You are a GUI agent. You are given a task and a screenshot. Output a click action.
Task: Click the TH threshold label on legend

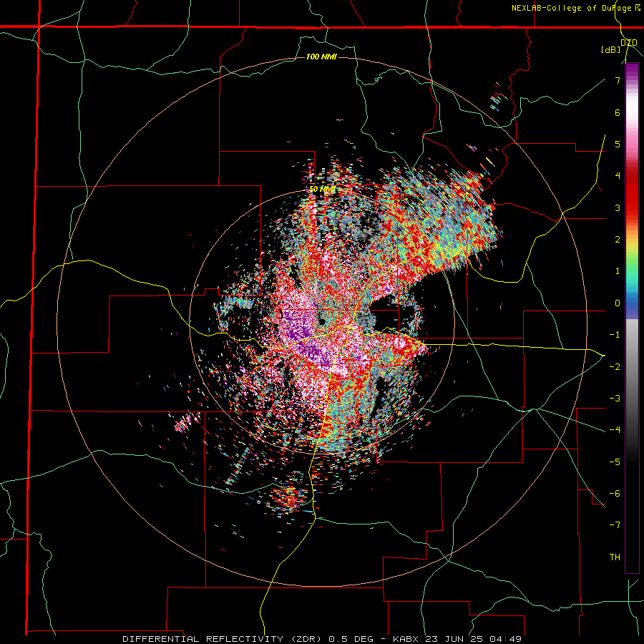pyautogui.click(x=615, y=557)
